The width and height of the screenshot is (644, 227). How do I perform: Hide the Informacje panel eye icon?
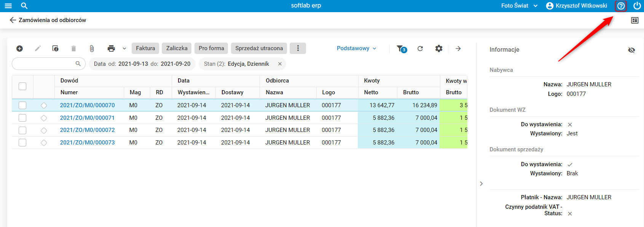pos(631,50)
